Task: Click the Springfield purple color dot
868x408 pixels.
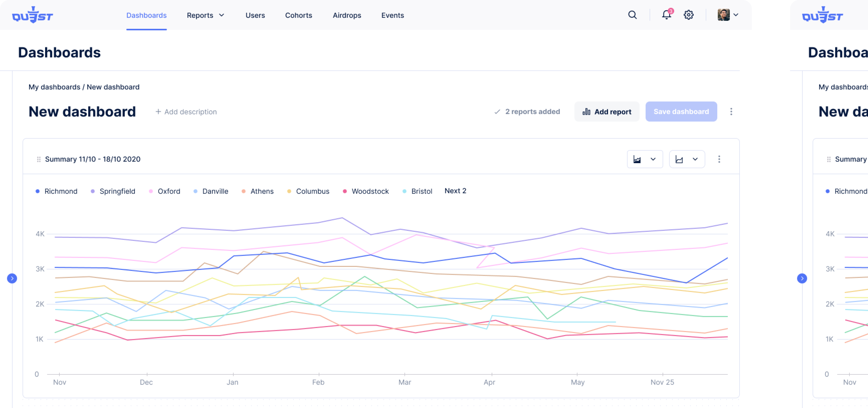Action: point(93,191)
